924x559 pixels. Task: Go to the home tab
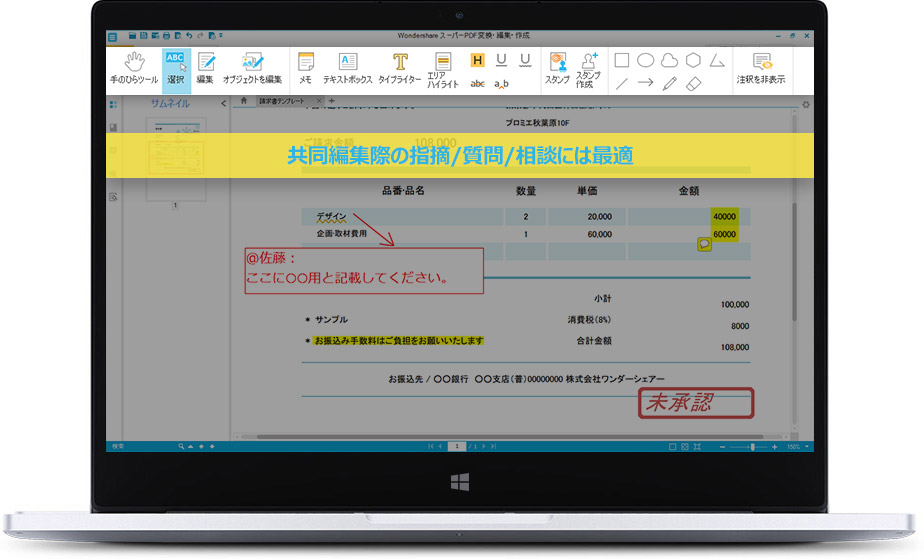coord(243,101)
